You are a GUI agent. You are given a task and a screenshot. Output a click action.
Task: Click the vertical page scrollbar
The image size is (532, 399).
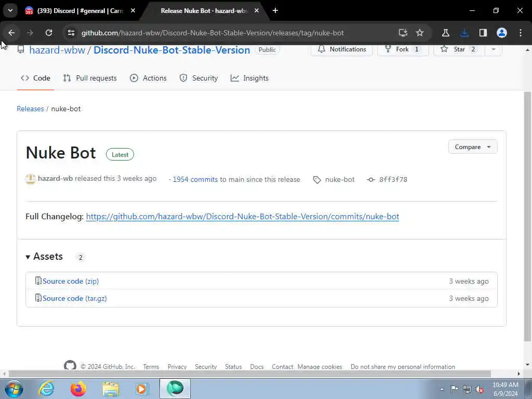pyautogui.click(x=527, y=216)
